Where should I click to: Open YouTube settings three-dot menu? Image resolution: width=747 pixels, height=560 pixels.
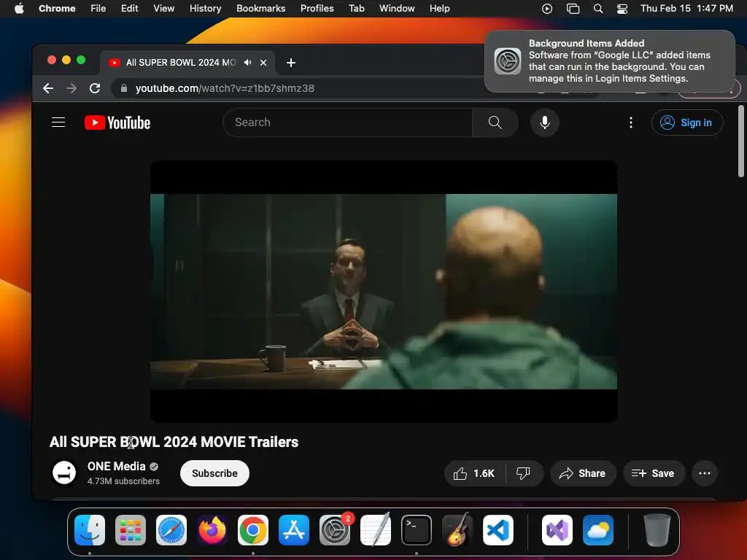(x=631, y=122)
